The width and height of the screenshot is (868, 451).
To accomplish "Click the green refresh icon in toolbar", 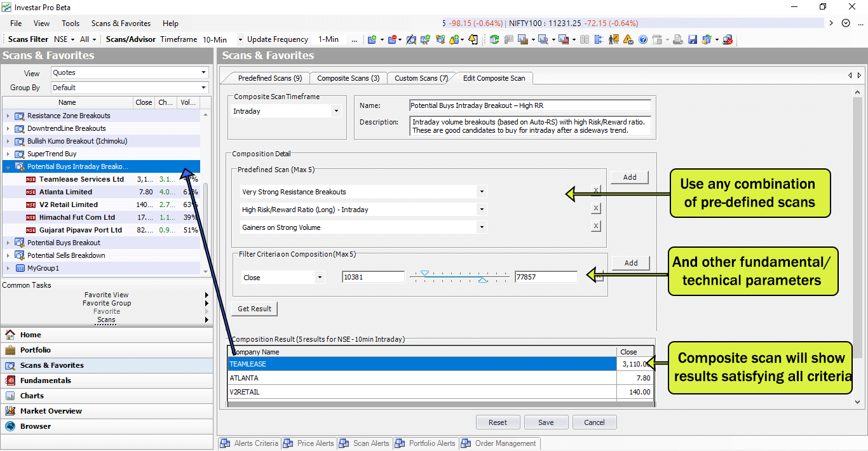I will [494, 39].
